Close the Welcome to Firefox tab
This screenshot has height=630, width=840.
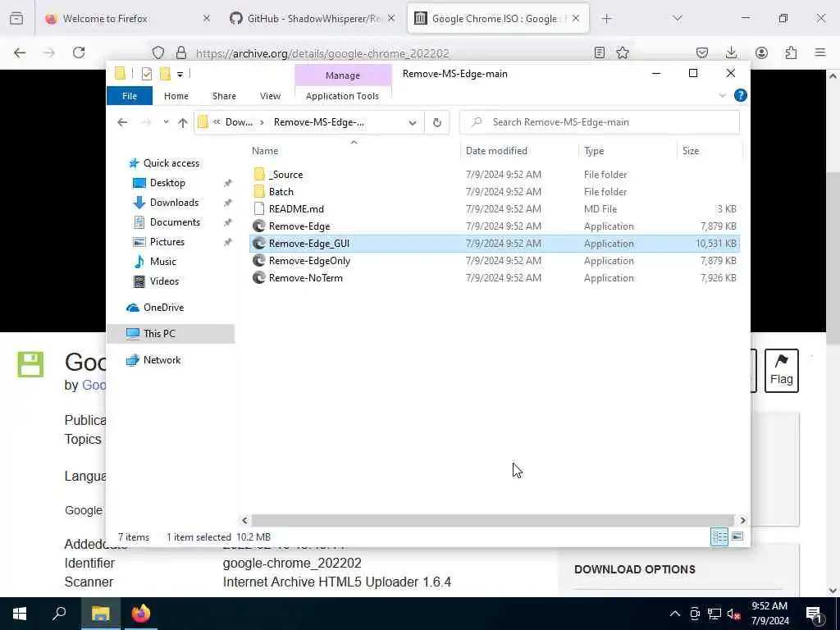(x=207, y=19)
